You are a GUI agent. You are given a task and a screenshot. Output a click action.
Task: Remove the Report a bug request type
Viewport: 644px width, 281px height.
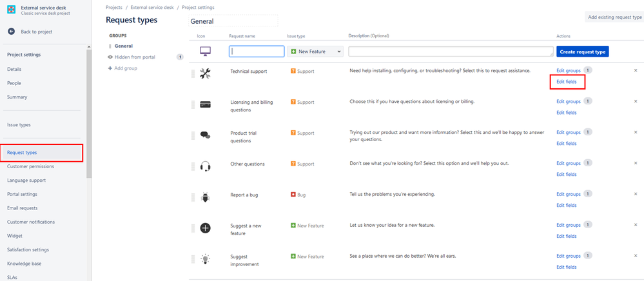636,194
